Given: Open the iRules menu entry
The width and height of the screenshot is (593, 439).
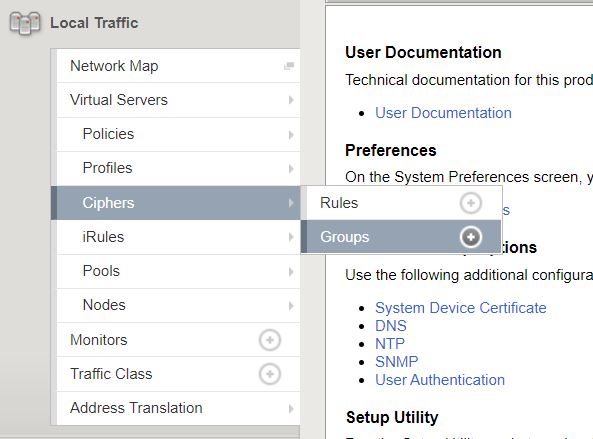Looking at the screenshot, I should tap(178, 237).
